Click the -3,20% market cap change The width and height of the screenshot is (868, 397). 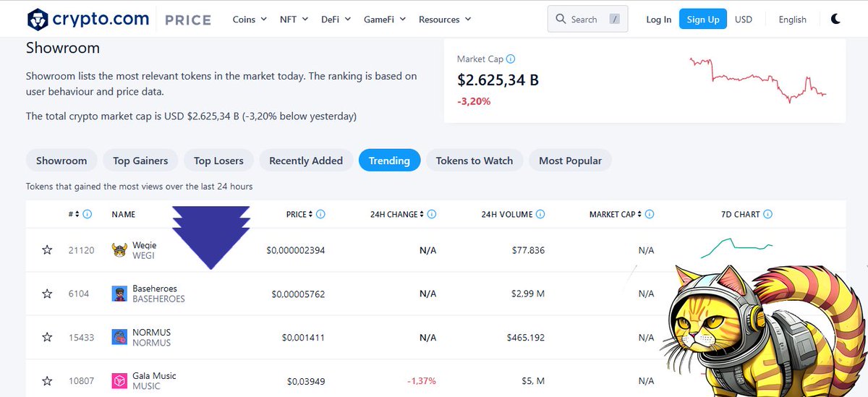point(474,101)
